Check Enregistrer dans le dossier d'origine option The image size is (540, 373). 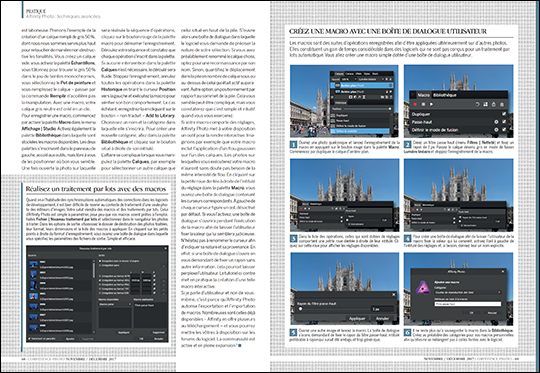point(100,261)
